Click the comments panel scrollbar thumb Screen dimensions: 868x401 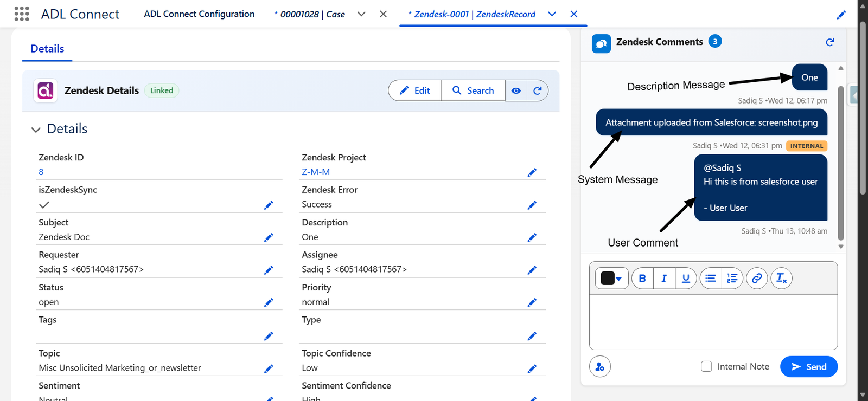click(x=841, y=163)
